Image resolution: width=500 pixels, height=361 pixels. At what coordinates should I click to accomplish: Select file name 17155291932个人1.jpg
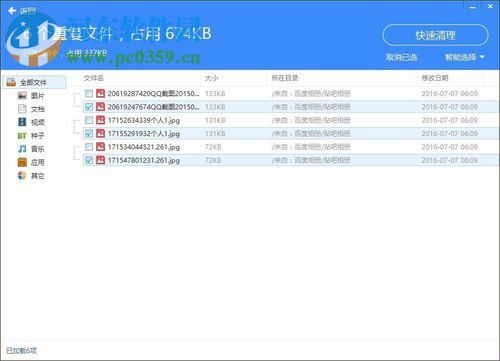[144, 134]
